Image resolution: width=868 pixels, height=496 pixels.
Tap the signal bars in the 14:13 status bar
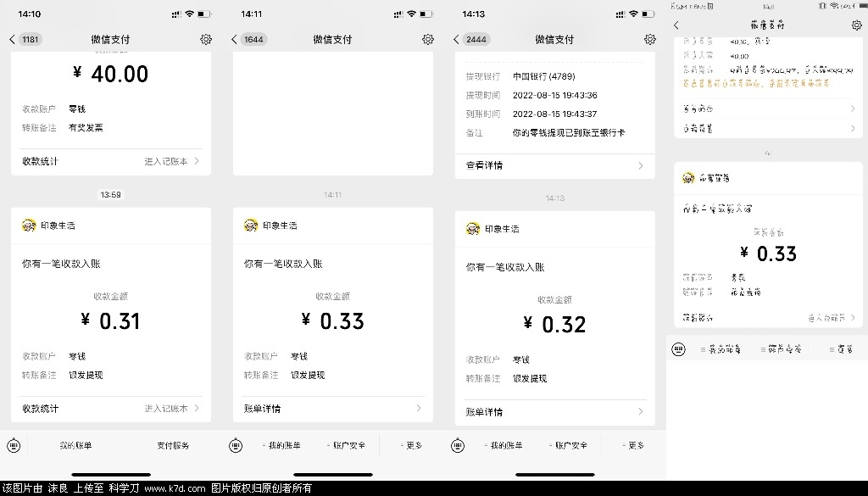[x=620, y=14]
